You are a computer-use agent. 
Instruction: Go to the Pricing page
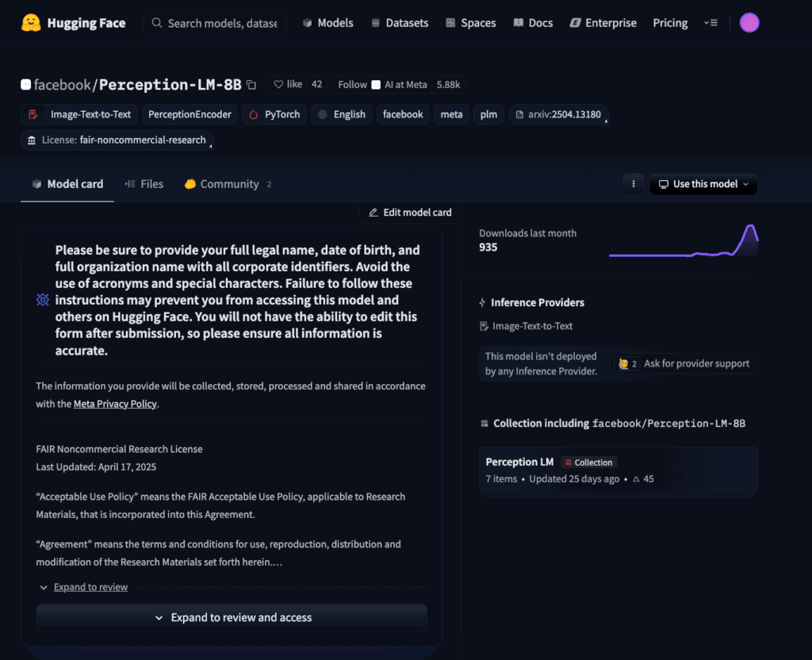click(670, 23)
